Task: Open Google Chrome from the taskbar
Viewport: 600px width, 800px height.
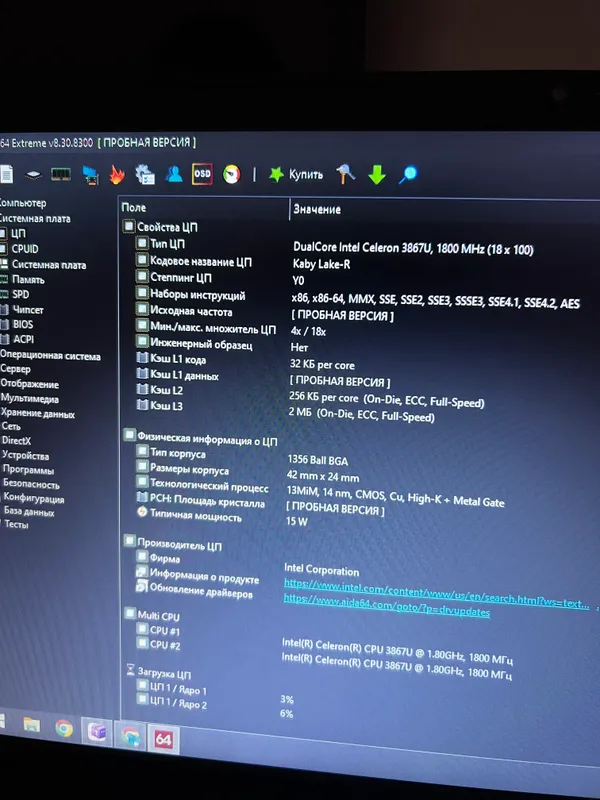Action: pos(64,729)
